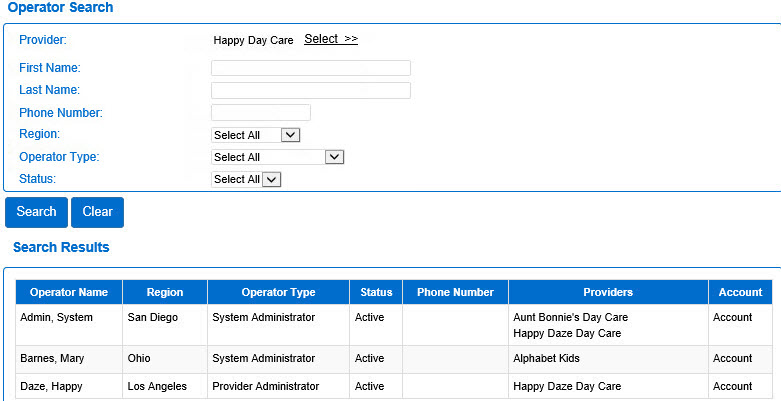Click the Phone Number column header
781x401 pixels.
pyautogui.click(x=455, y=293)
